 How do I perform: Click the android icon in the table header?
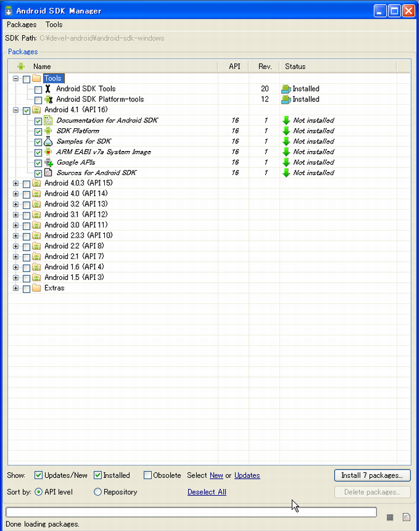coord(21,66)
